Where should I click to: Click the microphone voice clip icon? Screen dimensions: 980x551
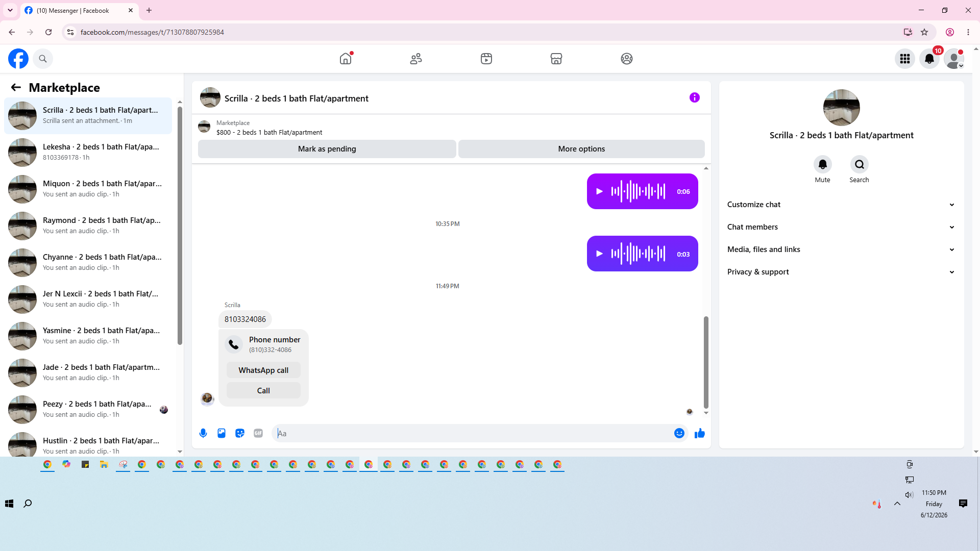[x=203, y=433]
